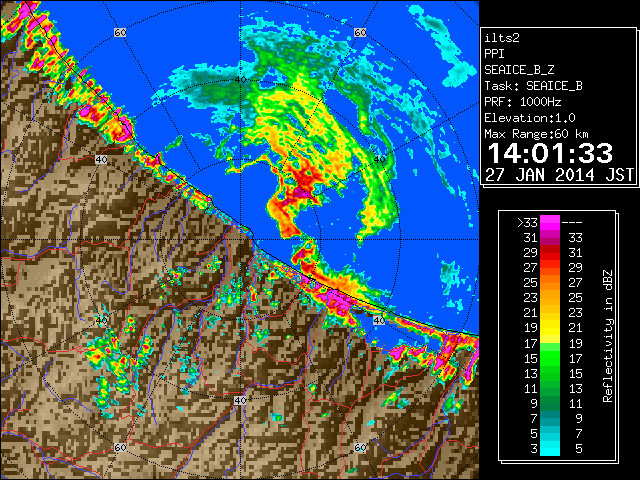Click the 'ilts2' radar name text
The width and height of the screenshot is (640, 480).
point(502,38)
